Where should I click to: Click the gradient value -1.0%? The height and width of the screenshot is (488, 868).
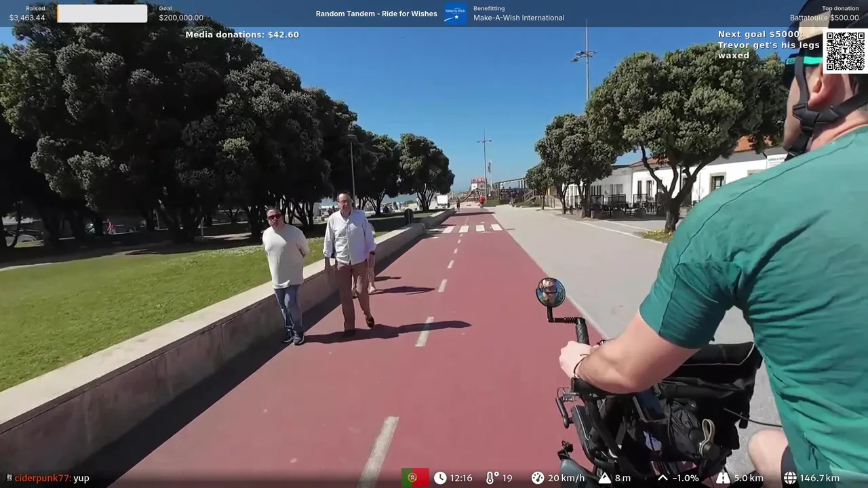(686, 478)
